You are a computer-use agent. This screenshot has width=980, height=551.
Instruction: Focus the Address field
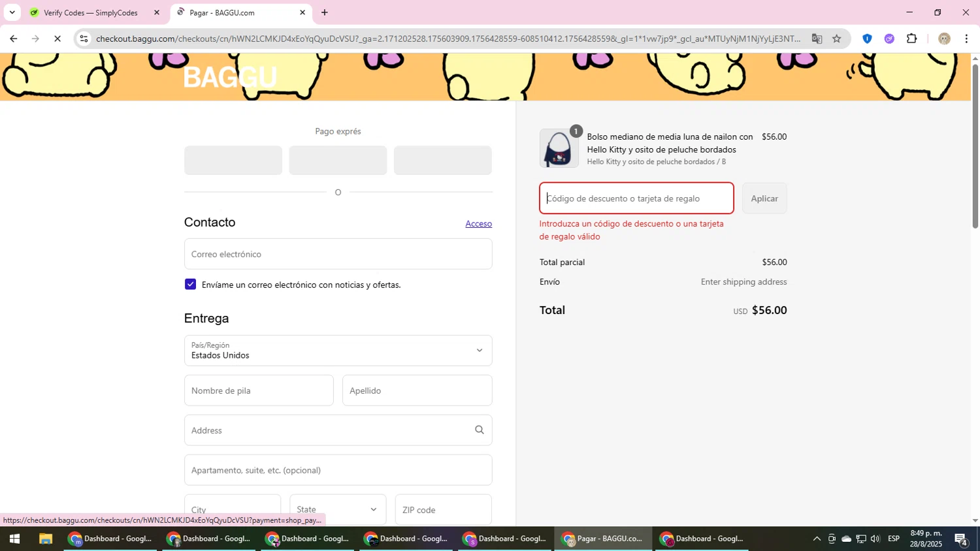[x=338, y=430]
